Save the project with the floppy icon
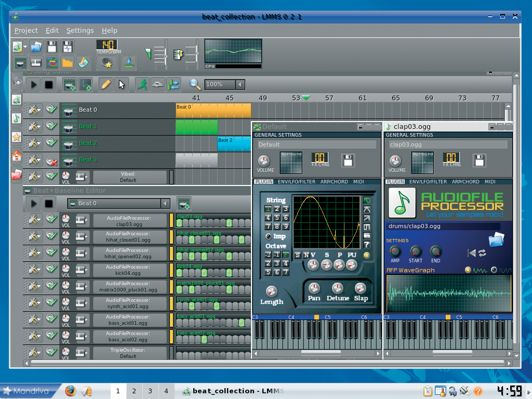 coord(51,47)
